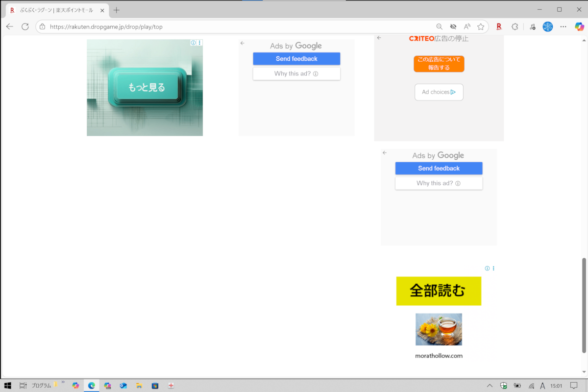Click back arrow in lower-right Ads by Google panel
The height and width of the screenshot is (392, 588).
(385, 153)
